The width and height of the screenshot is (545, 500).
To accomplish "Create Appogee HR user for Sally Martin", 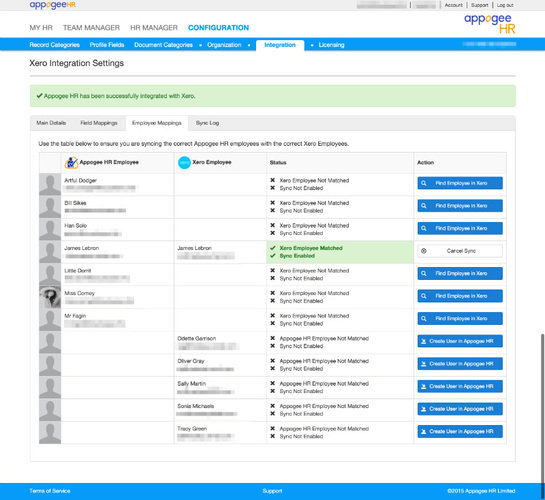I will click(460, 386).
